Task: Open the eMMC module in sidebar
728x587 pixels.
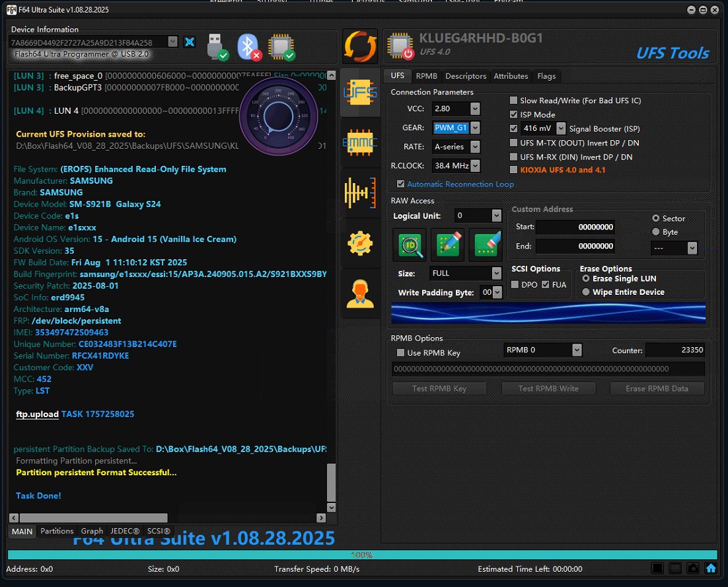Action: [x=360, y=142]
